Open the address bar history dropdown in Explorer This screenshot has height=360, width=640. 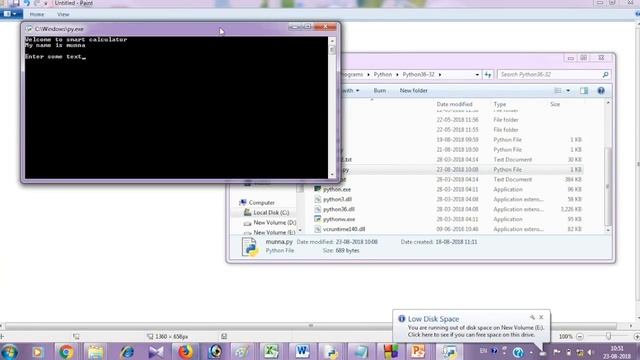pyautogui.click(x=477, y=75)
